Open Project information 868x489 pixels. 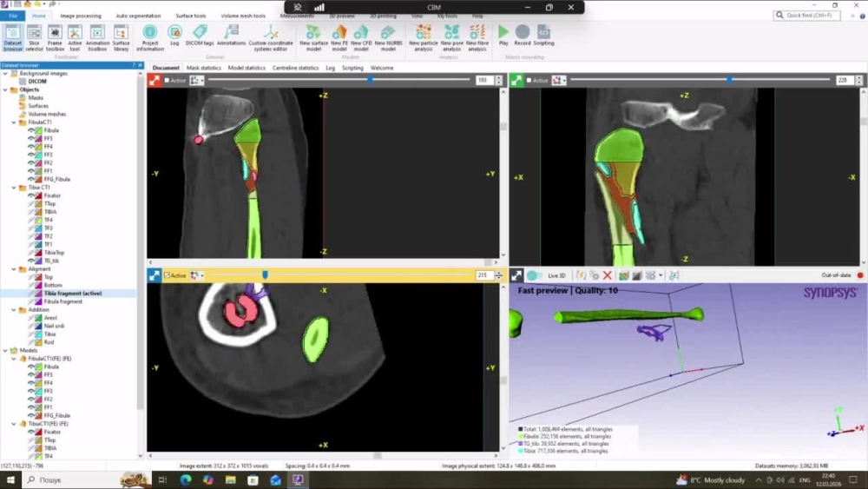coord(150,37)
